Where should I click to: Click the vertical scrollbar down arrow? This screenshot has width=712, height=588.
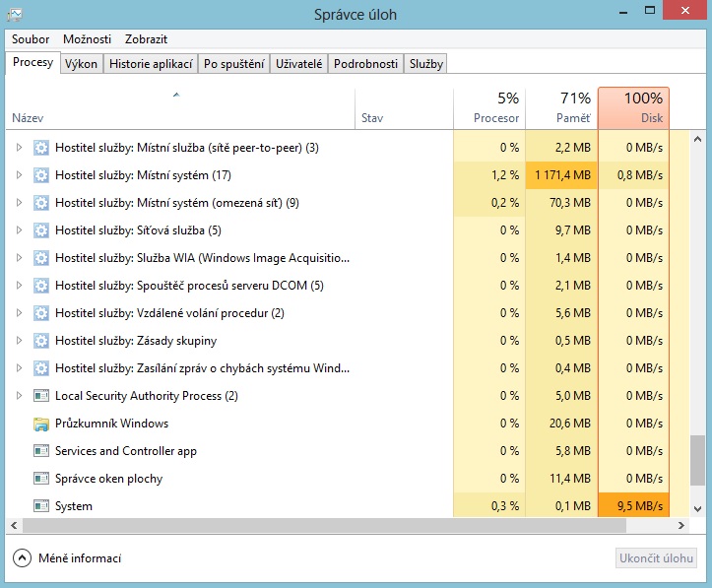(698, 508)
